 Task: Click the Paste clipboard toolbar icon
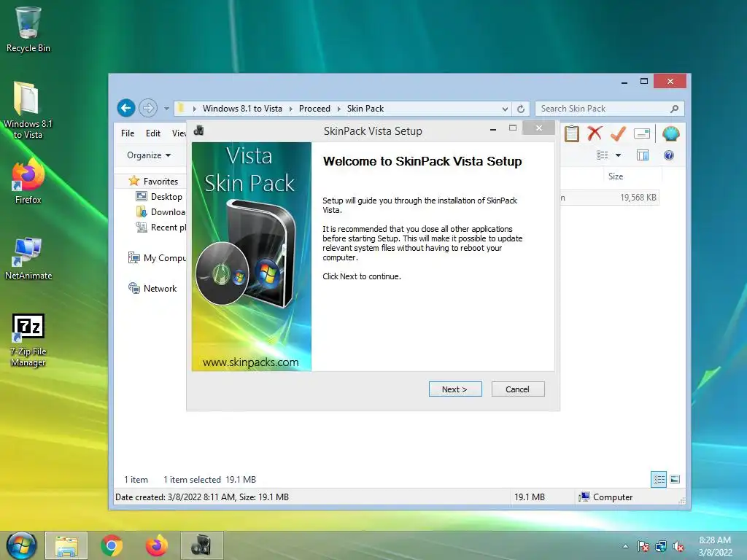click(x=572, y=134)
